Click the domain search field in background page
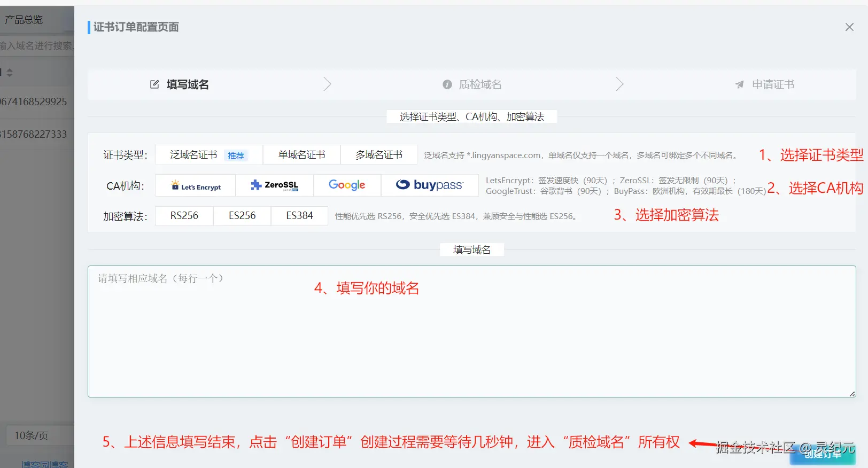868x468 pixels. (x=37, y=46)
